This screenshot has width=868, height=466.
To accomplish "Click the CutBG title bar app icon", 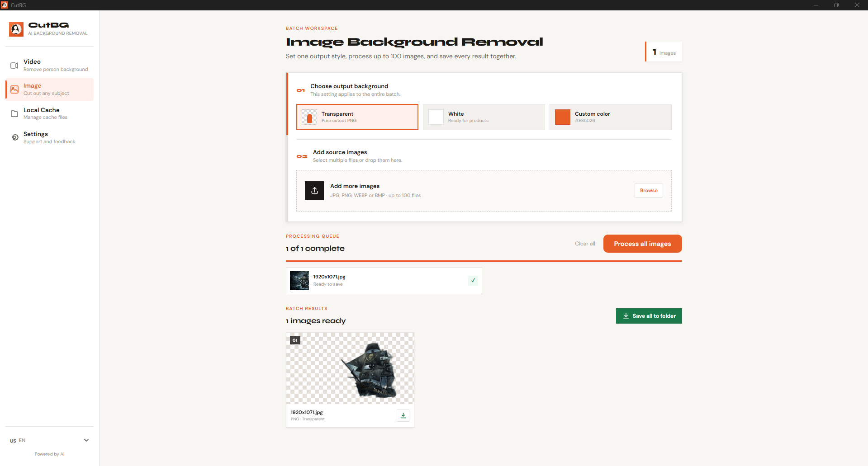I will point(5,5).
